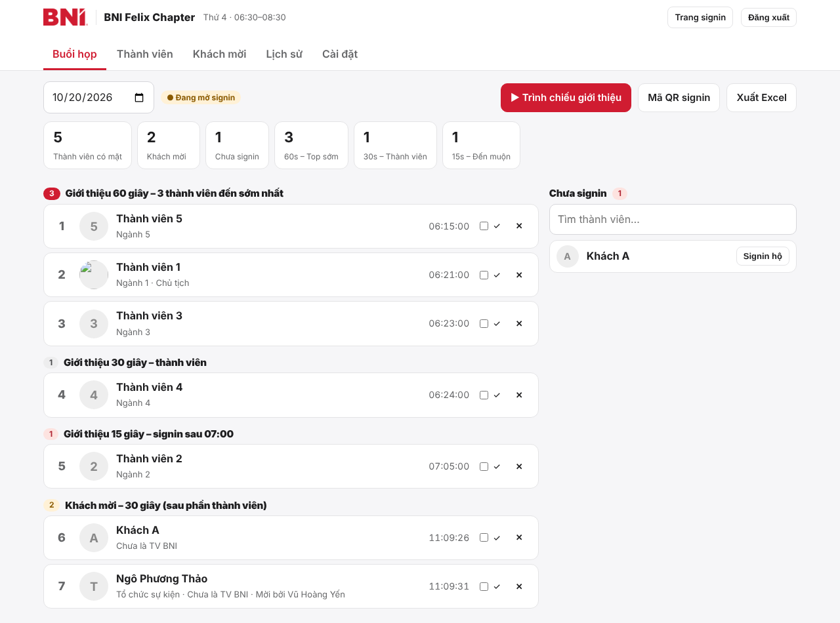
Task: Tick the checkbox for Thành viên 3
Action: click(x=484, y=323)
